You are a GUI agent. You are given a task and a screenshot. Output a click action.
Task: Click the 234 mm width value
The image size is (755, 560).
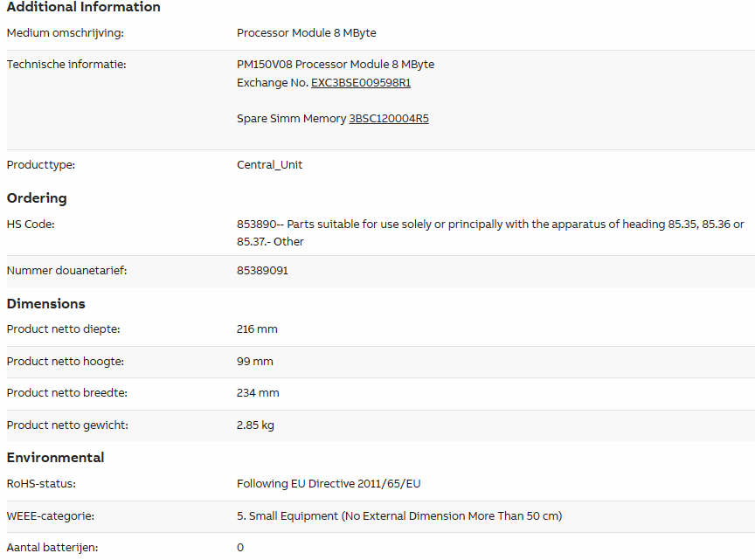(258, 393)
